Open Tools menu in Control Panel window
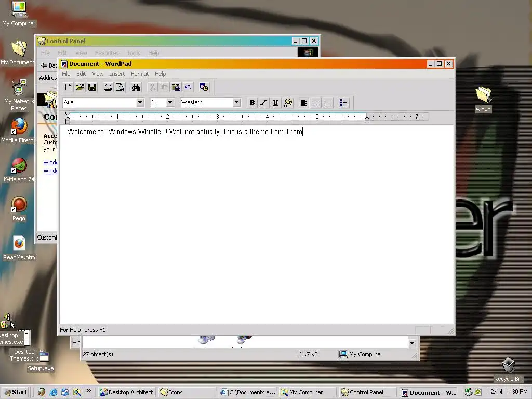The width and height of the screenshot is (532, 399). pos(134,54)
